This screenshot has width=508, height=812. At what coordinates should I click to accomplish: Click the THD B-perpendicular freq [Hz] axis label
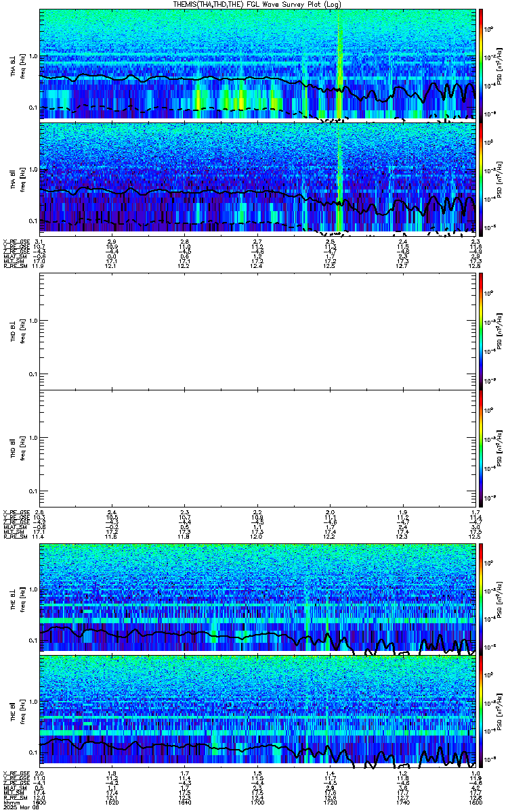[23, 332]
